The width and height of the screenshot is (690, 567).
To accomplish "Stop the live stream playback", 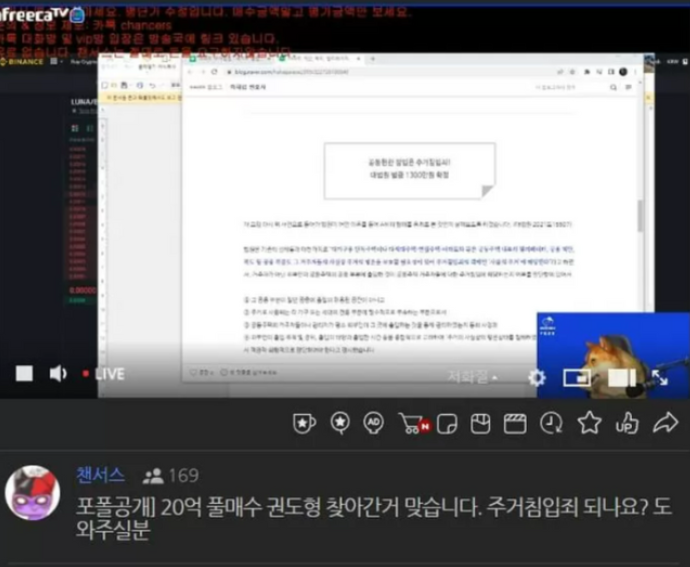I will pos(24,374).
